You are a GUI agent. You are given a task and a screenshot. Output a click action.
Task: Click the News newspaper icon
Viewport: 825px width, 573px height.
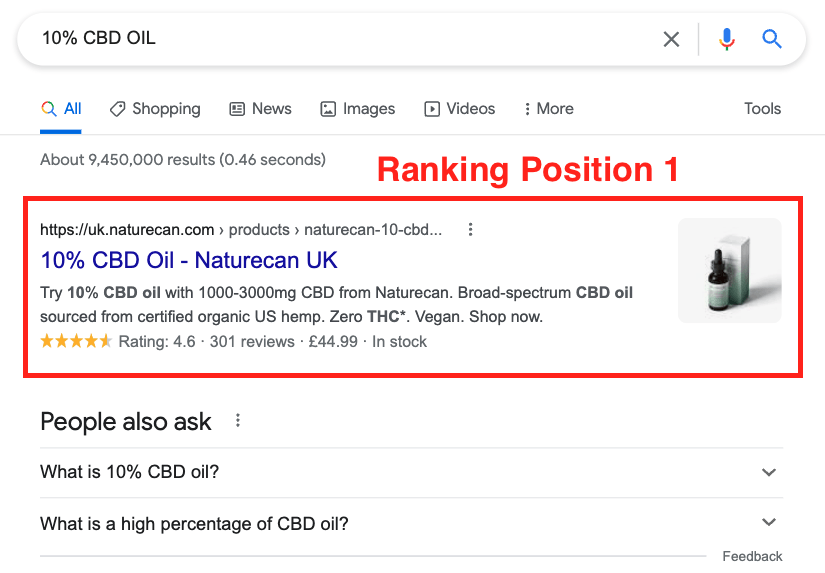pyautogui.click(x=237, y=109)
